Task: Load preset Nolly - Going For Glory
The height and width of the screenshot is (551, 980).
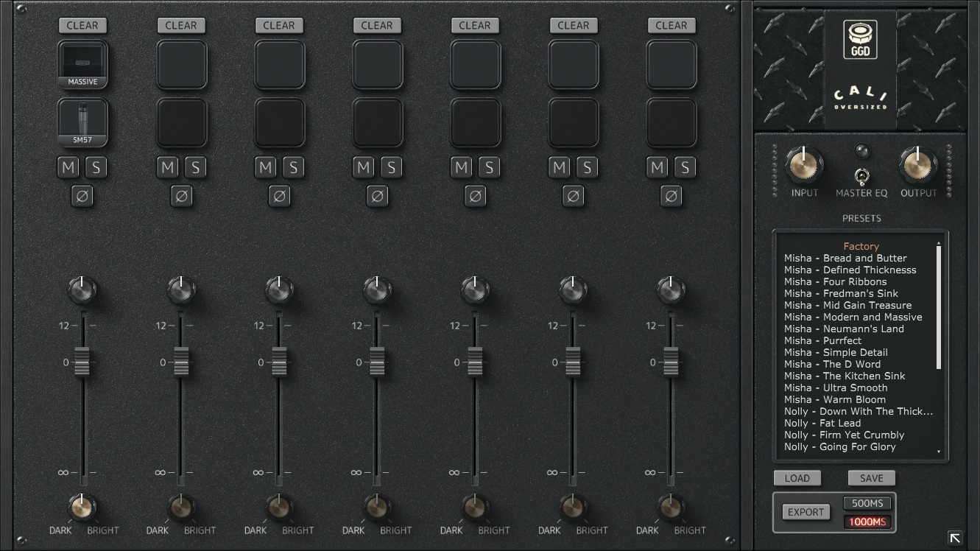Action: [x=840, y=446]
